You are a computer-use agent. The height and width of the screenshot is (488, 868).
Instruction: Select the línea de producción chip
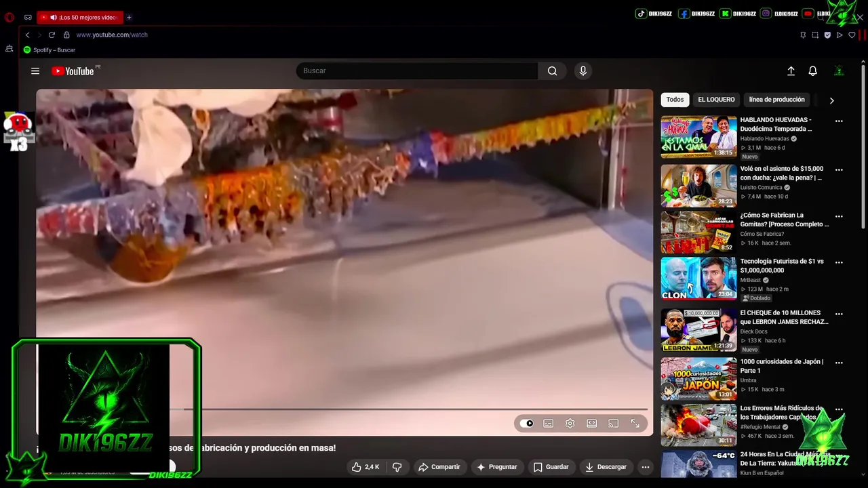pos(776,100)
